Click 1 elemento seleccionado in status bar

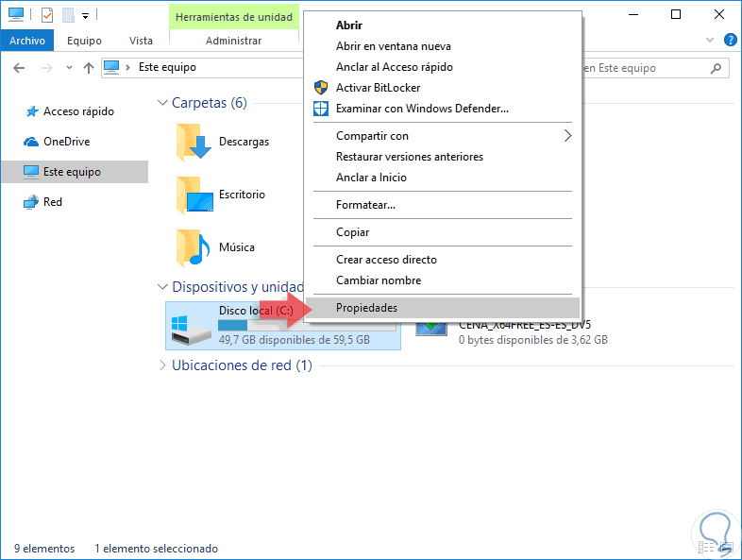[x=156, y=549]
